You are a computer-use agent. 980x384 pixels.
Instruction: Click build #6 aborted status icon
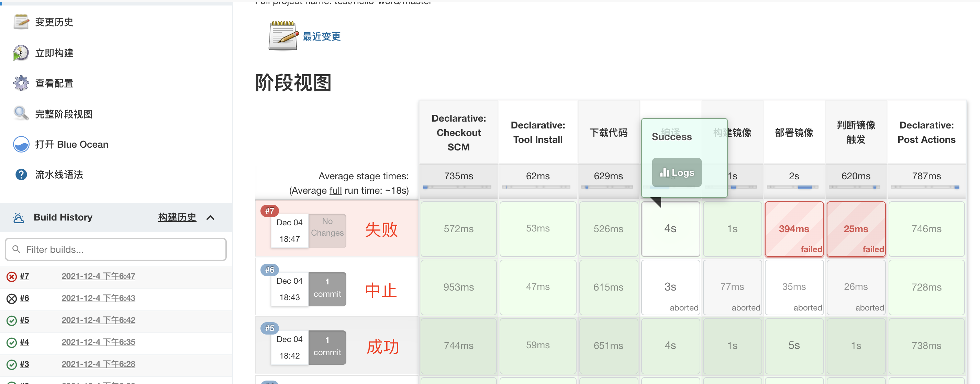[12, 299]
